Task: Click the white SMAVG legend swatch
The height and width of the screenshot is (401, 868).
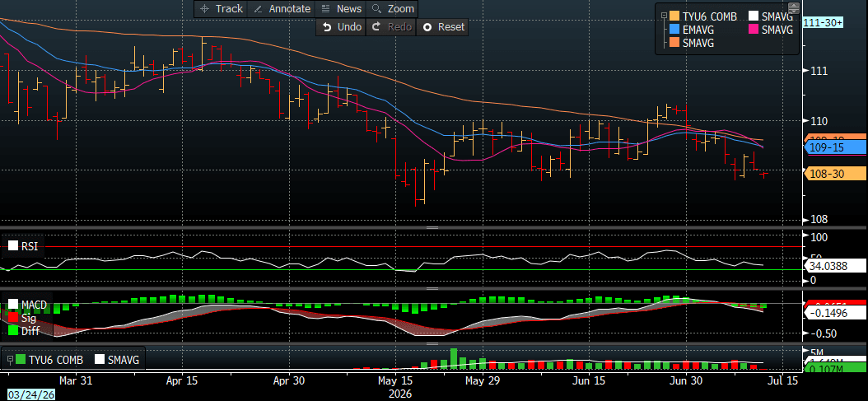Action: 754,16
